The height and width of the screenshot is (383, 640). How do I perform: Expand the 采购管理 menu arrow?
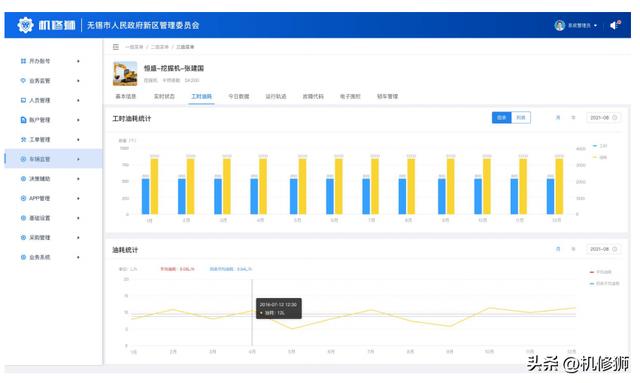(x=78, y=237)
